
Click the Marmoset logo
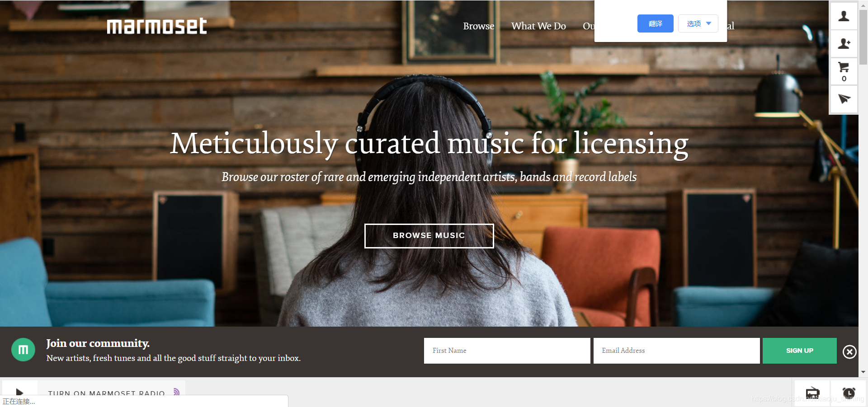point(156,26)
